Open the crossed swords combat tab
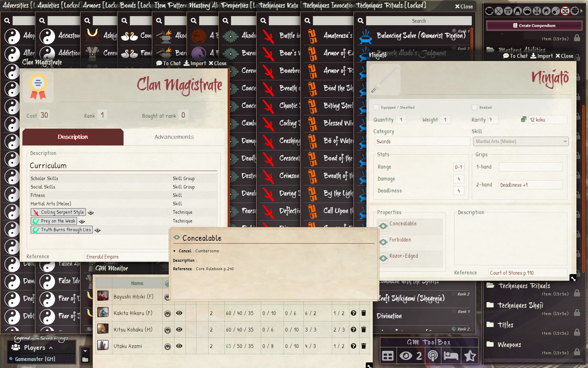The width and height of the screenshot is (588, 368). click(x=499, y=11)
